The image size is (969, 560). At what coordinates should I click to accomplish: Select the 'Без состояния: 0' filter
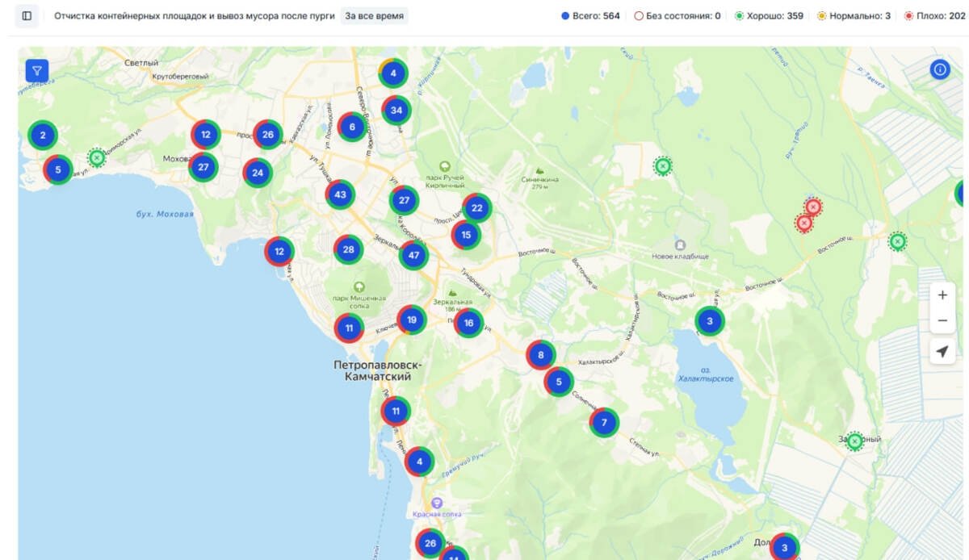click(677, 16)
